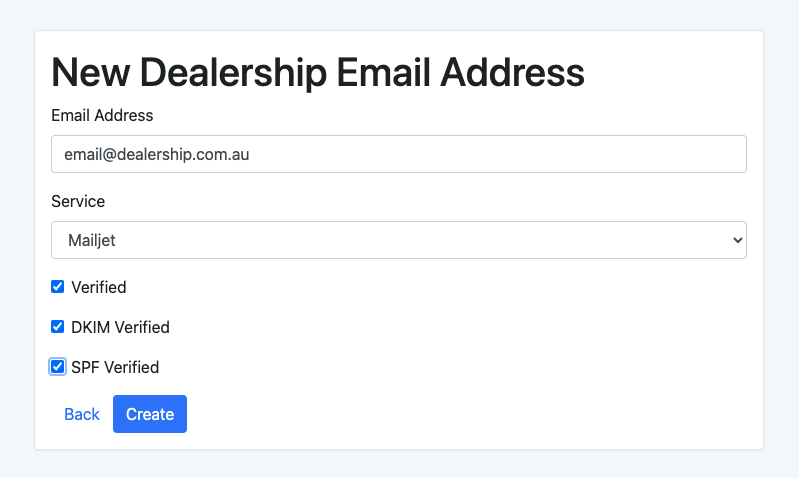Image resolution: width=799 pixels, height=478 pixels.
Task: Open the Service dropdown showing Mailjet
Action: [398, 240]
